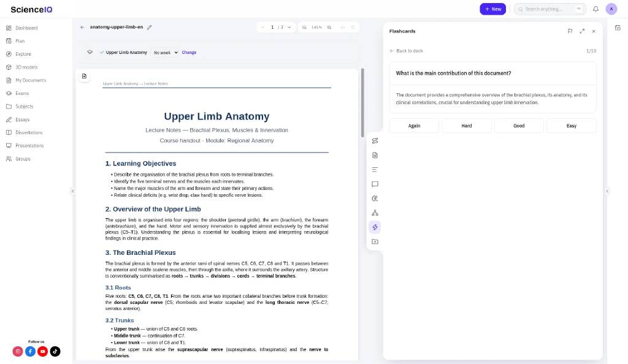
Task: Collapse the right panel with chevron handle
Action: [x=607, y=191]
